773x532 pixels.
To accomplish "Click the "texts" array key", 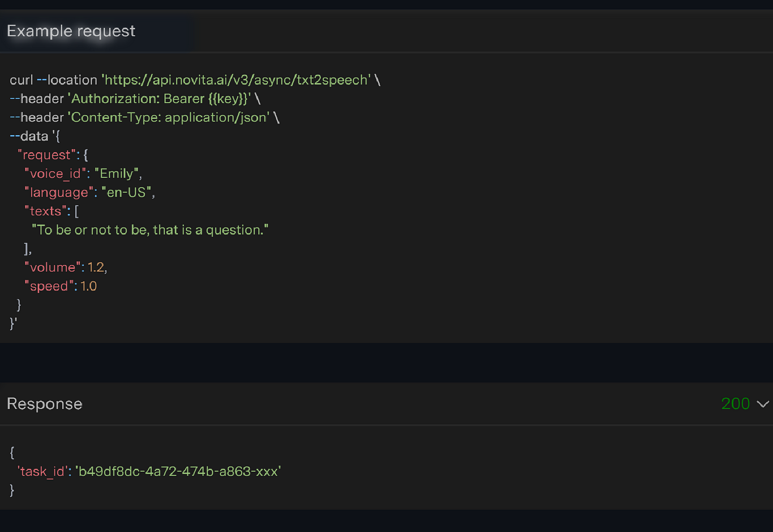I will [x=45, y=211].
